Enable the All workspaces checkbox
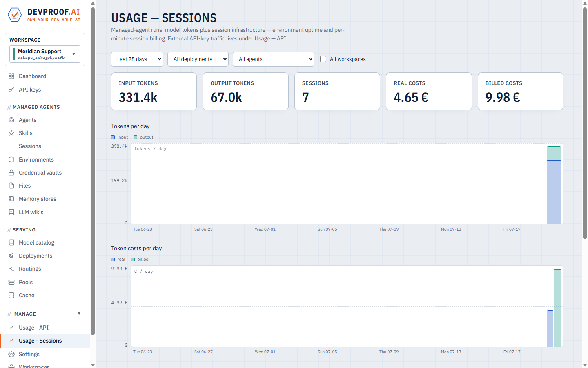Image resolution: width=588 pixels, height=368 pixels. tap(323, 59)
